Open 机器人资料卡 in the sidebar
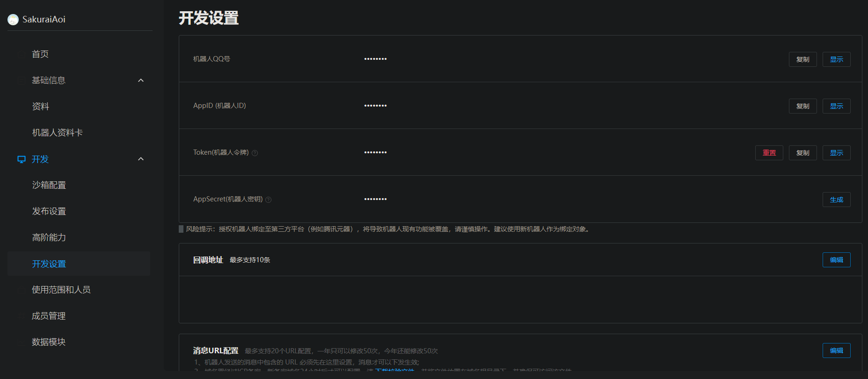Image resolution: width=868 pixels, height=379 pixels. pos(58,133)
